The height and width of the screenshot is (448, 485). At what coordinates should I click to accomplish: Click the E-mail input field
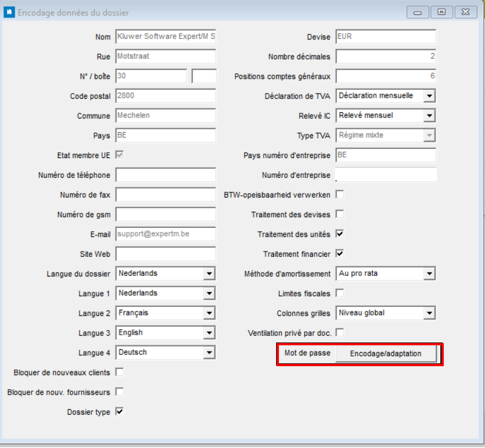[x=166, y=234]
